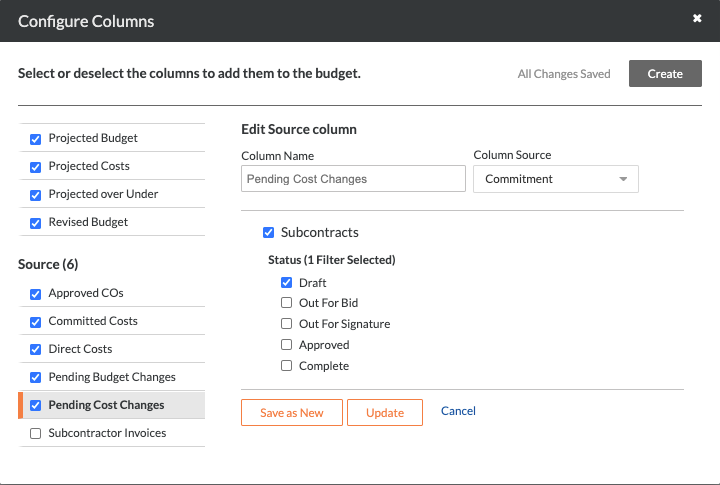The image size is (720, 485).
Task: Uncheck the Projected Budget checkbox
Action: click(35, 139)
